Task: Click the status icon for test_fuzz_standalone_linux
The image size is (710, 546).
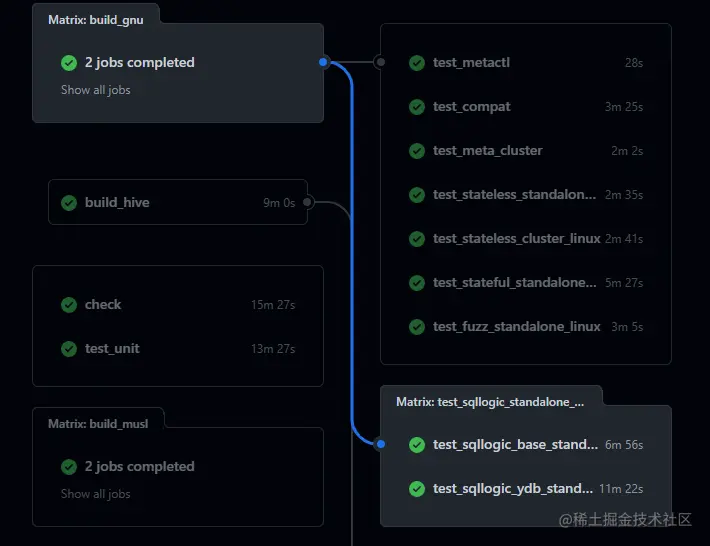Action: 417,327
